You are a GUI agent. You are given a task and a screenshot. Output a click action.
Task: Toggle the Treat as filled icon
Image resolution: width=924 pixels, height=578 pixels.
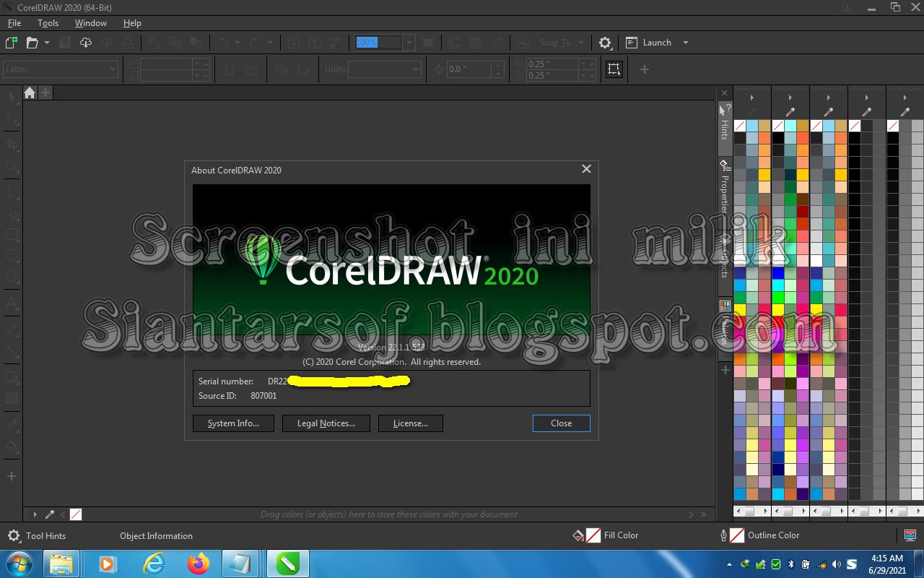click(614, 69)
